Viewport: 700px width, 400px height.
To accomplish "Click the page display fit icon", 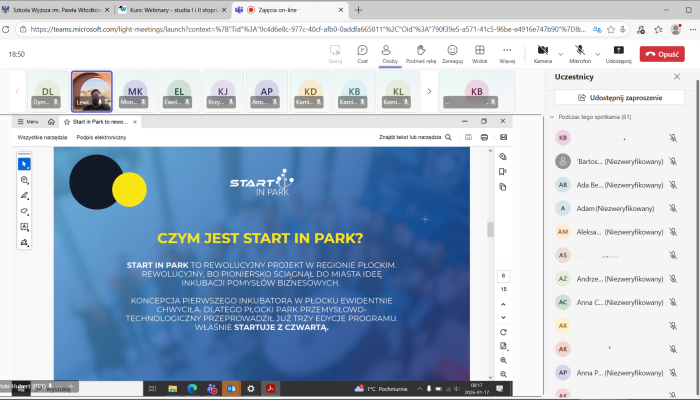I will tap(503, 346).
